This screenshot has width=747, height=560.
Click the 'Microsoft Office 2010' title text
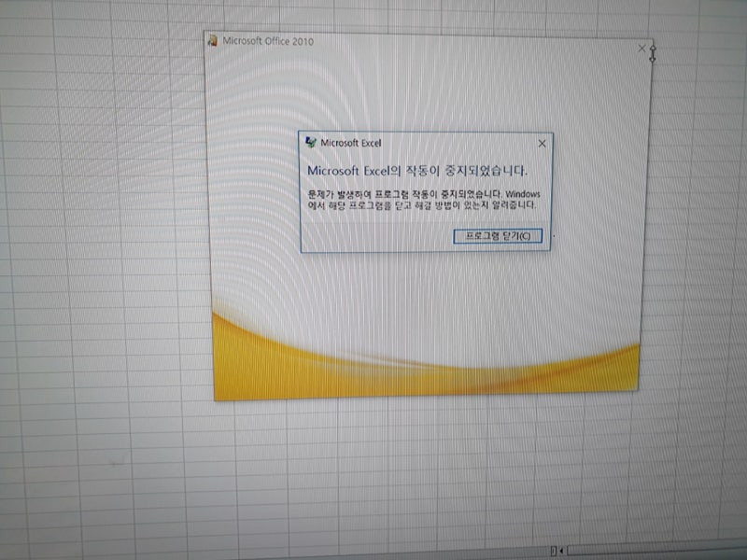click(268, 41)
